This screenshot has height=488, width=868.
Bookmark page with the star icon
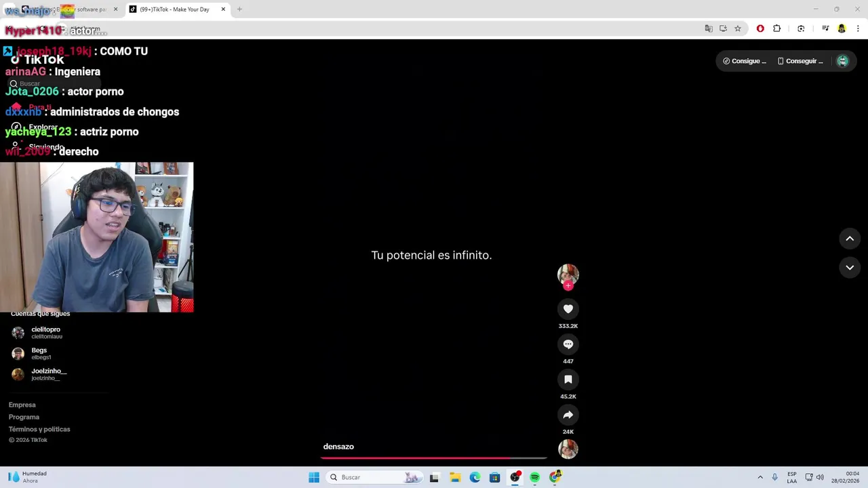click(738, 28)
